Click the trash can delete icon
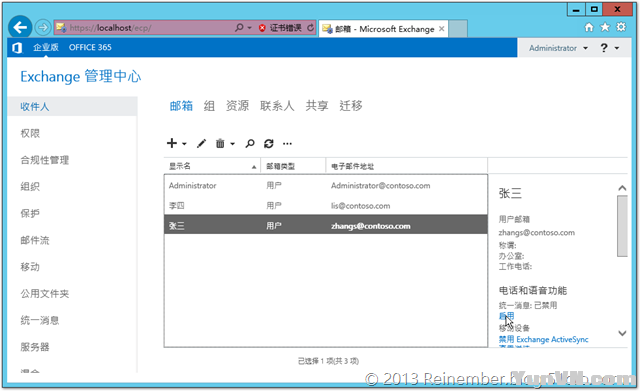 (220, 143)
